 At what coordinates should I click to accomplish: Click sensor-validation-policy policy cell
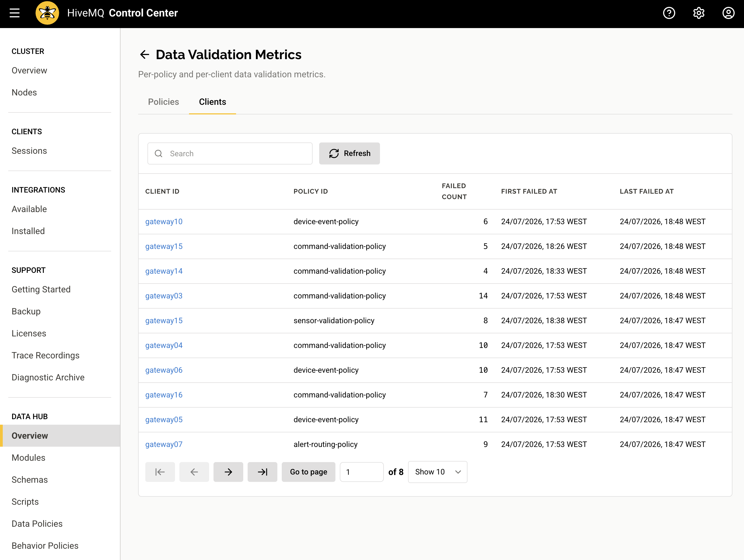tap(334, 321)
